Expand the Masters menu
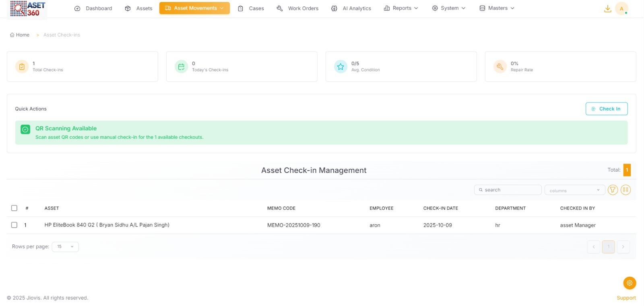 pos(497,8)
